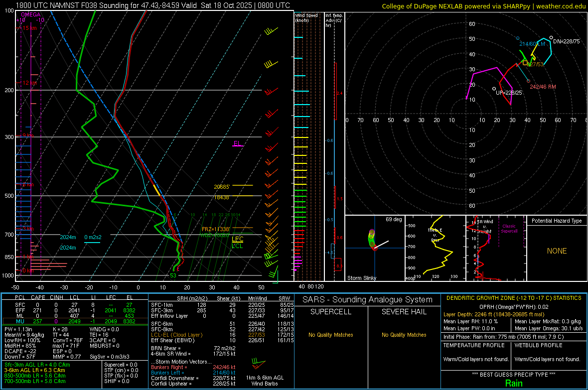Click the SARS - Sounding Analogue System title

pos(367,300)
